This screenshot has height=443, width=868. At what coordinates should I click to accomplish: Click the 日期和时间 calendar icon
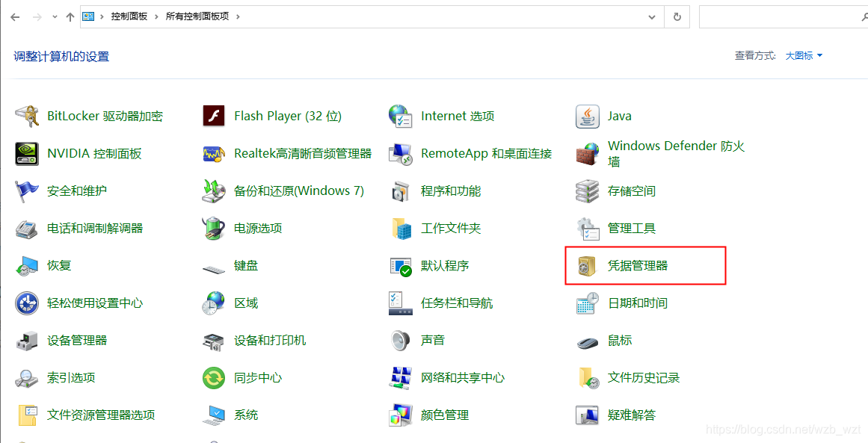click(x=588, y=303)
